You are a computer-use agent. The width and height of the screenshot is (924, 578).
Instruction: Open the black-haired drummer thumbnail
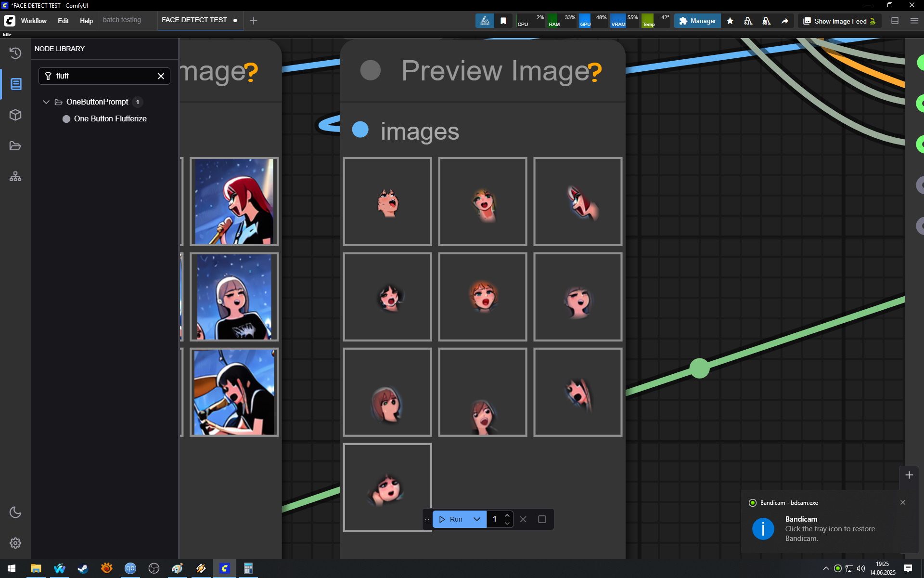(x=234, y=392)
